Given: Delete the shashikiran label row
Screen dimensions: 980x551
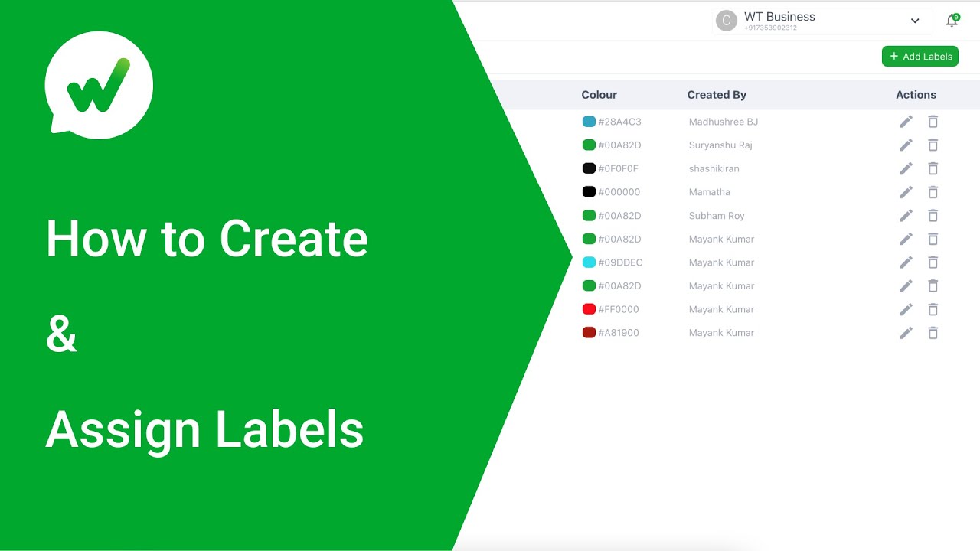Looking at the screenshot, I should (933, 168).
